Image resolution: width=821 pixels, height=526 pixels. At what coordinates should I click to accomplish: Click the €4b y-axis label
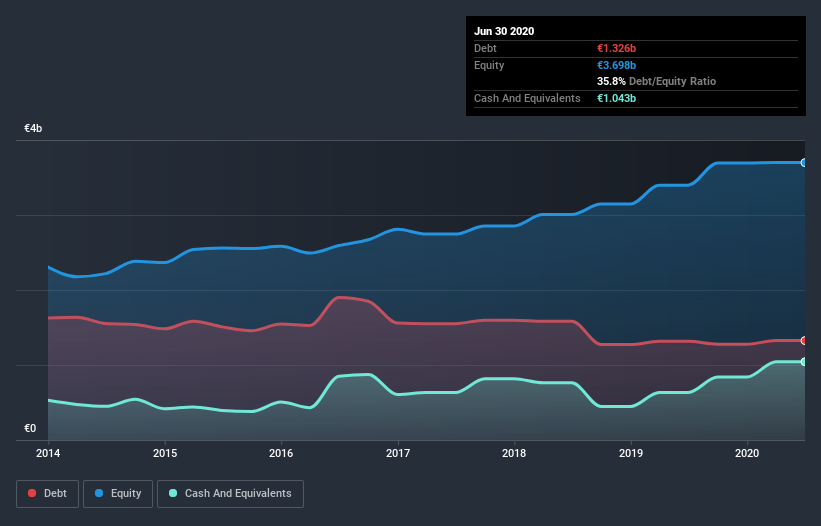[33, 128]
